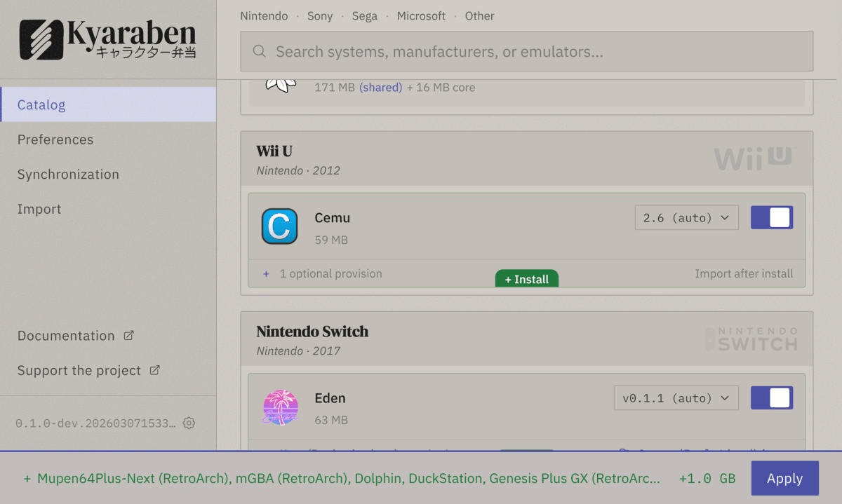842x504 pixels.
Task: Disable the Cemu emulator toggle
Action: click(772, 217)
